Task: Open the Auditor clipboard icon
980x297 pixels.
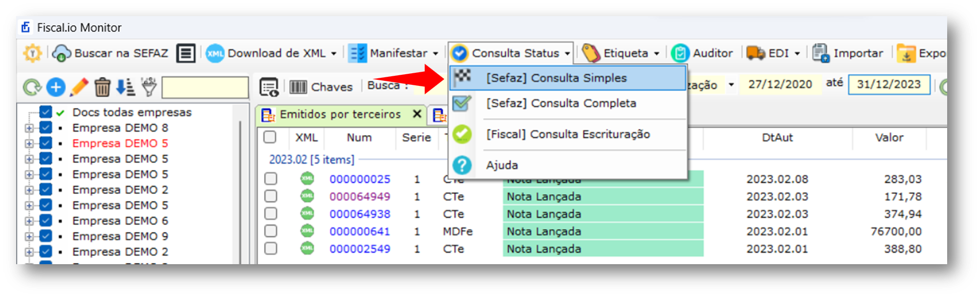Action: pyautogui.click(x=680, y=53)
